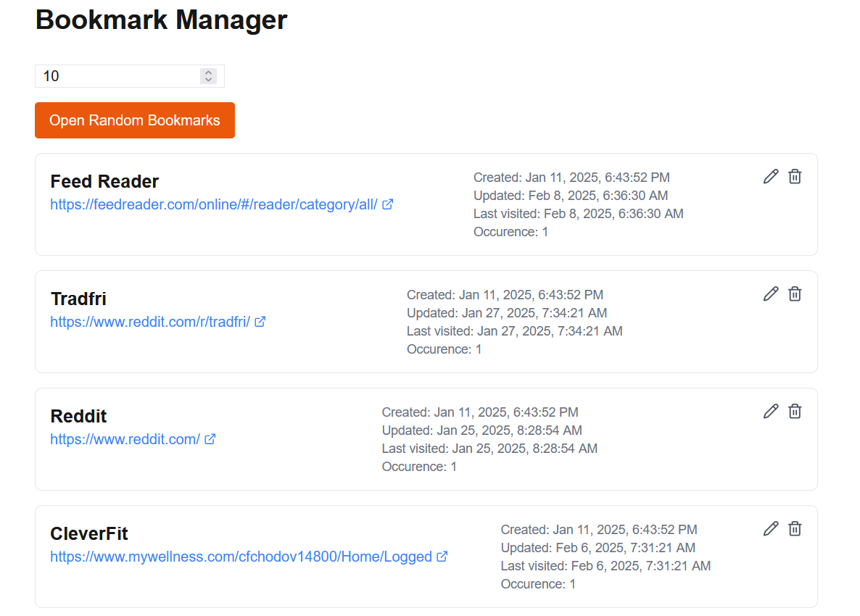Delete the Feed Reader bookmark

(x=795, y=177)
